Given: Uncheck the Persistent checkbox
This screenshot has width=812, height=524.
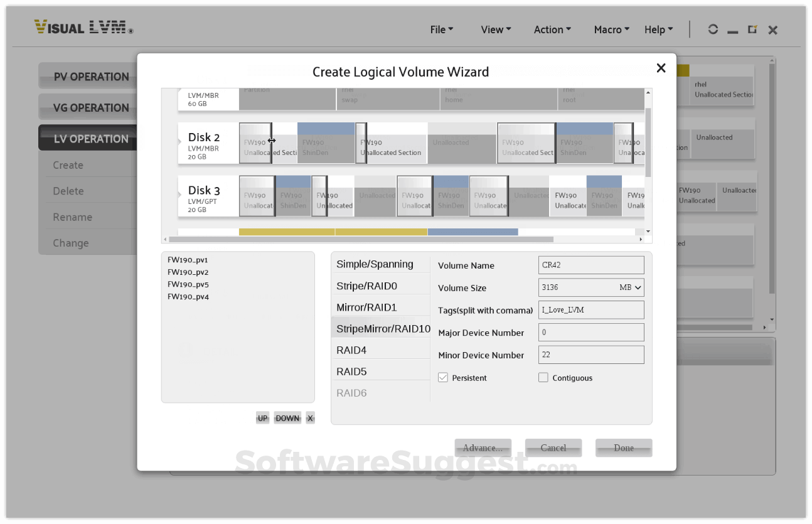Looking at the screenshot, I should tap(443, 377).
